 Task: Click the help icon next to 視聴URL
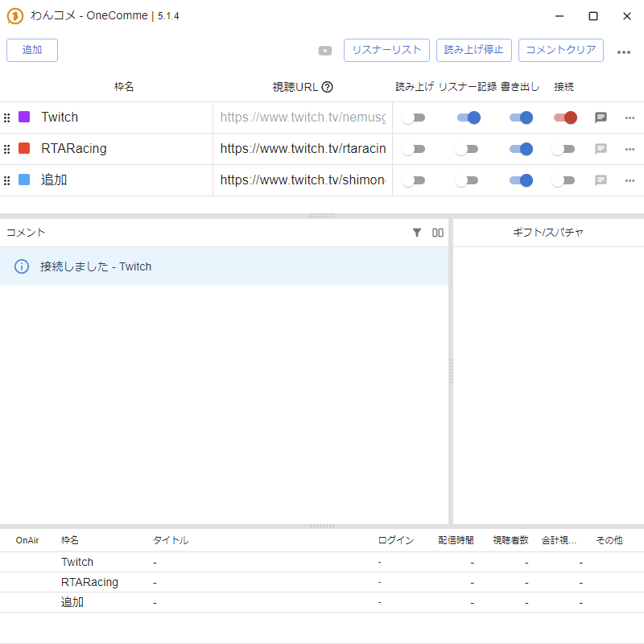[x=328, y=87]
